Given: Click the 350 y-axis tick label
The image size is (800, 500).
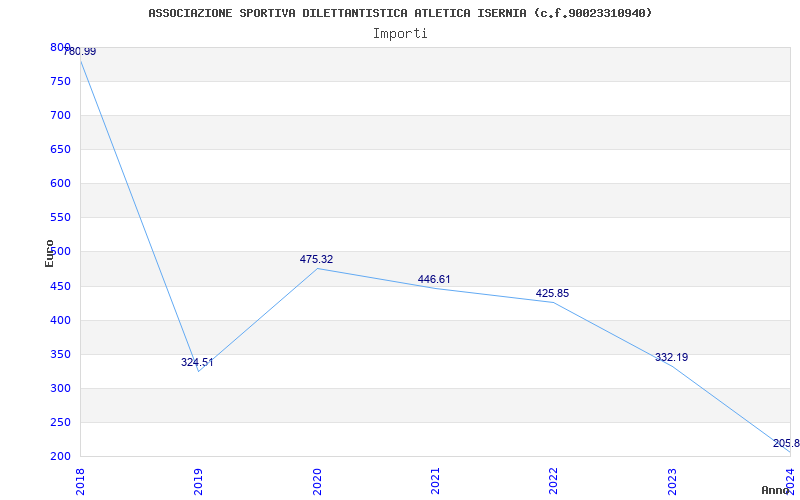Looking at the screenshot, I should pyautogui.click(x=60, y=355).
